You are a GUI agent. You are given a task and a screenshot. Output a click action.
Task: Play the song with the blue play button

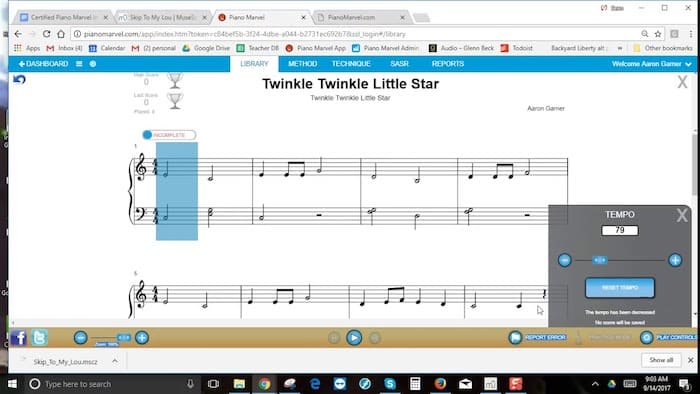point(354,338)
